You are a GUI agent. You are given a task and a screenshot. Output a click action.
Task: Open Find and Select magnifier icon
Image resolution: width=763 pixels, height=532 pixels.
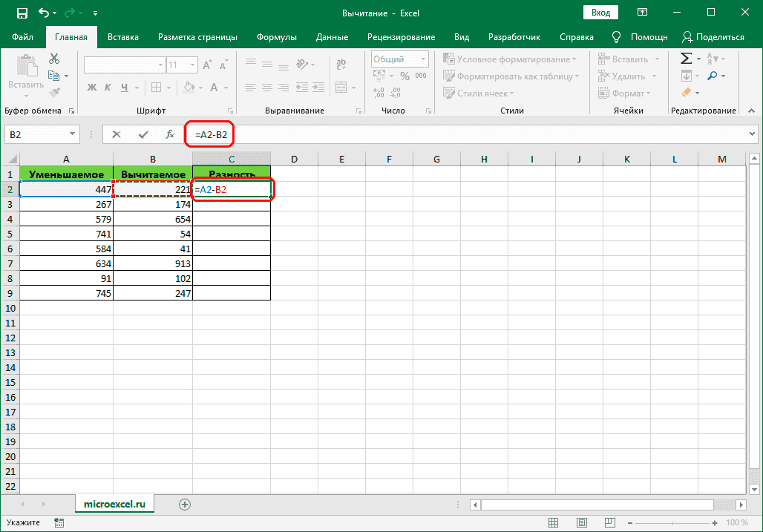click(x=713, y=76)
